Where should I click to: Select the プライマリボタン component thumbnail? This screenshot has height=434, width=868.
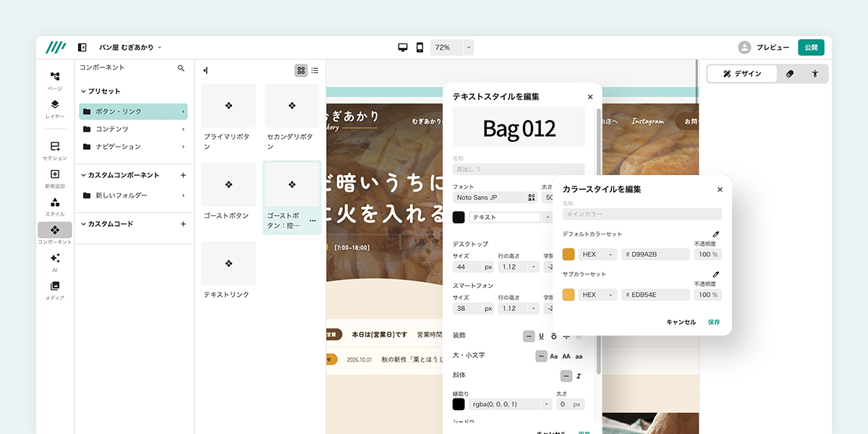(x=229, y=106)
